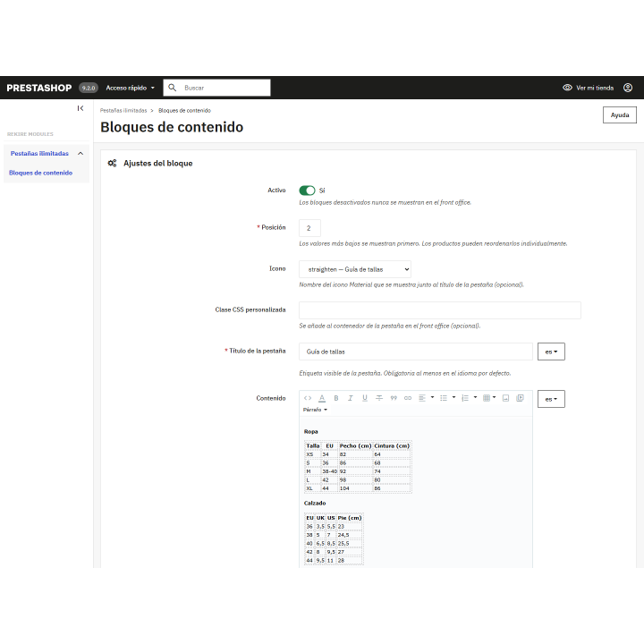This screenshot has height=644, width=644.
Task: Click the PrestaShop logo
Action: [39, 88]
